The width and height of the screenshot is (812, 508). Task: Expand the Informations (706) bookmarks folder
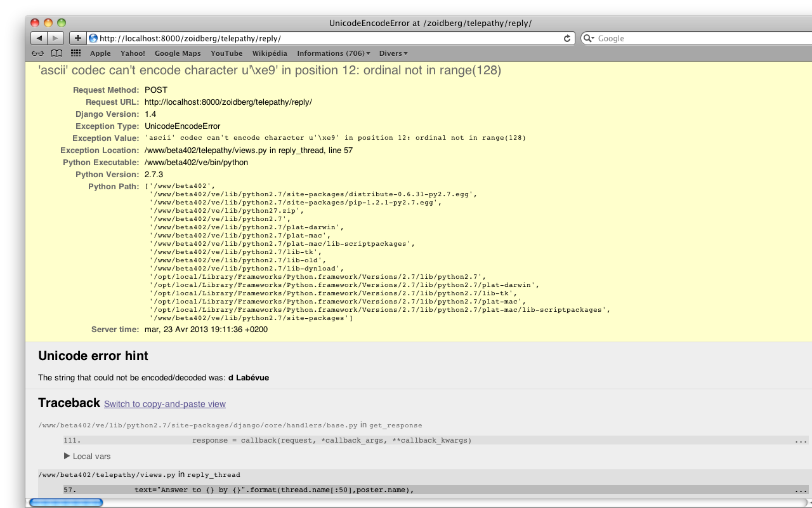334,53
